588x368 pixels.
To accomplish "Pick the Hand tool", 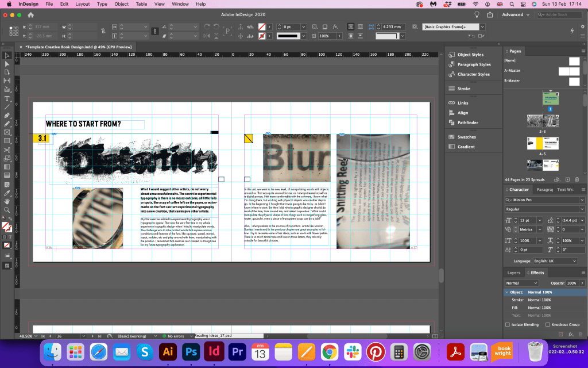I will click(7, 201).
